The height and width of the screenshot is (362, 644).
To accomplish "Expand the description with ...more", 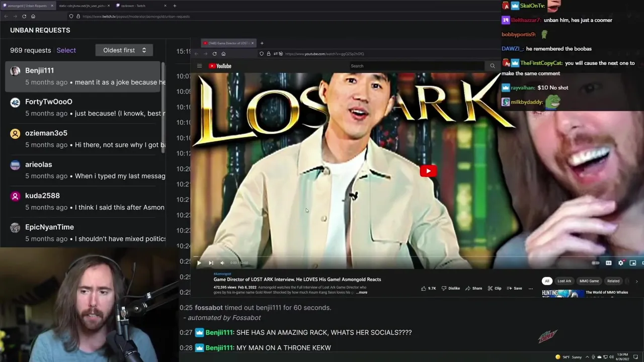I will [x=361, y=293].
